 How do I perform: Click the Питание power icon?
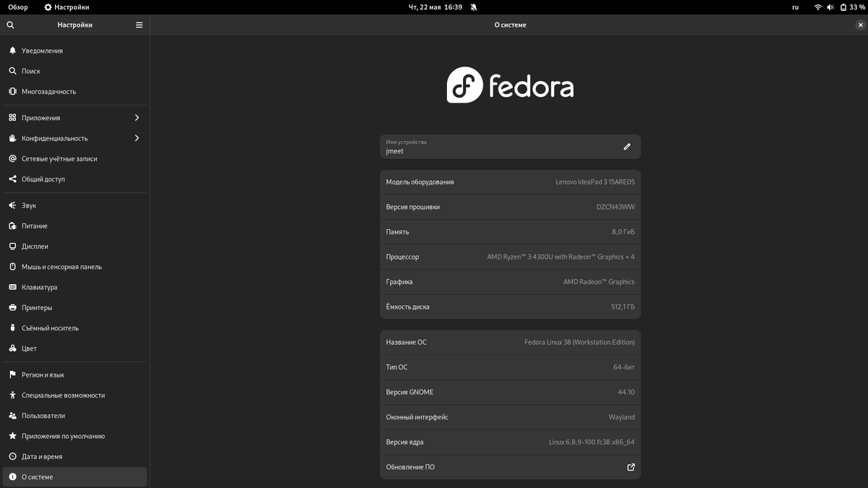[12, 226]
